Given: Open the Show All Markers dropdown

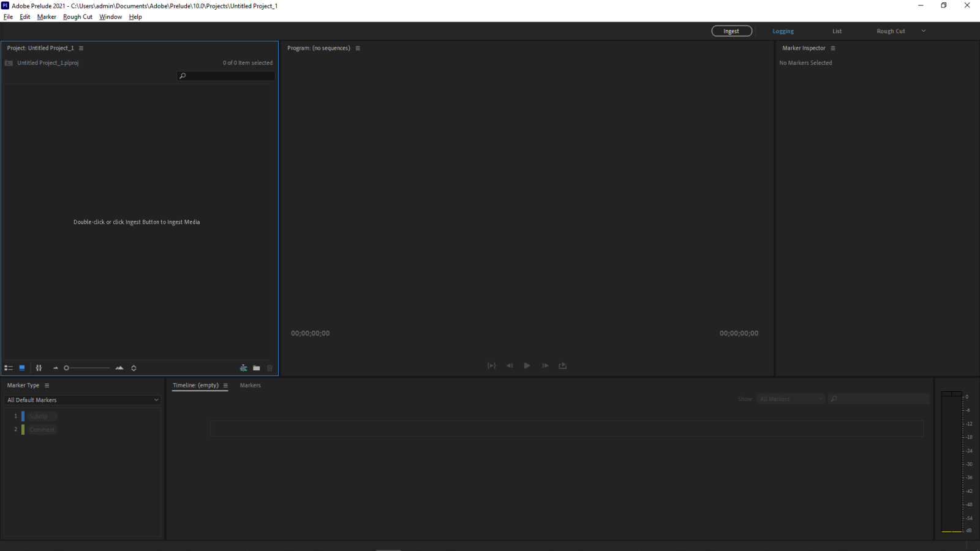Looking at the screenshot, I should (791, 399).
